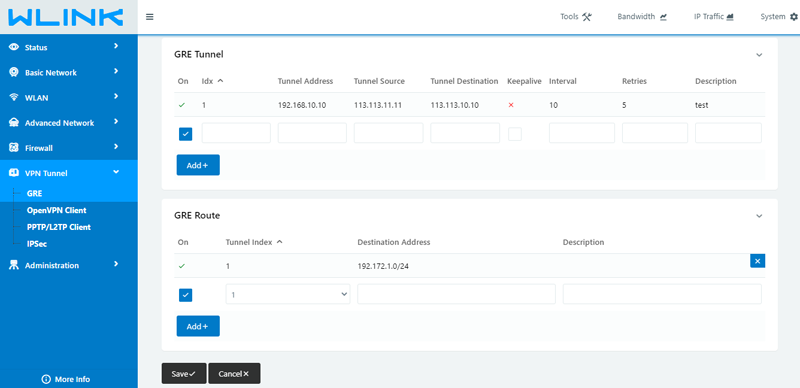800x388 pixels.
Task: Click tunnel destination 113.113.10.10 cell
Action: coord(455,106)
